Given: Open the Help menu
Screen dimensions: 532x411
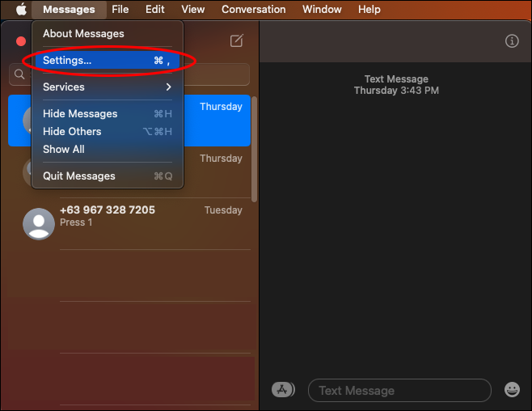Looking at the screenshot, I should [x=369, y=9].
